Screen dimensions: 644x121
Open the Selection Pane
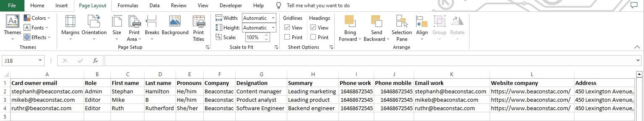pos(402,28)
